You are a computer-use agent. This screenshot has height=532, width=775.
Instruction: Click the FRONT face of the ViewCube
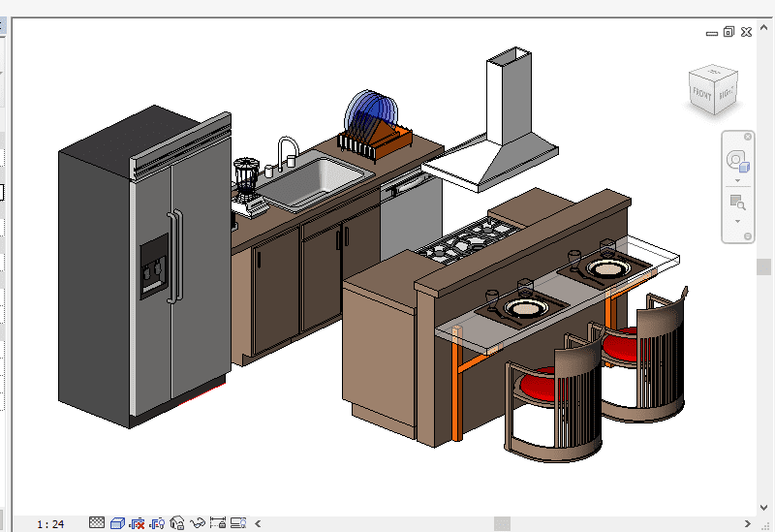click(x=701, y=94)
